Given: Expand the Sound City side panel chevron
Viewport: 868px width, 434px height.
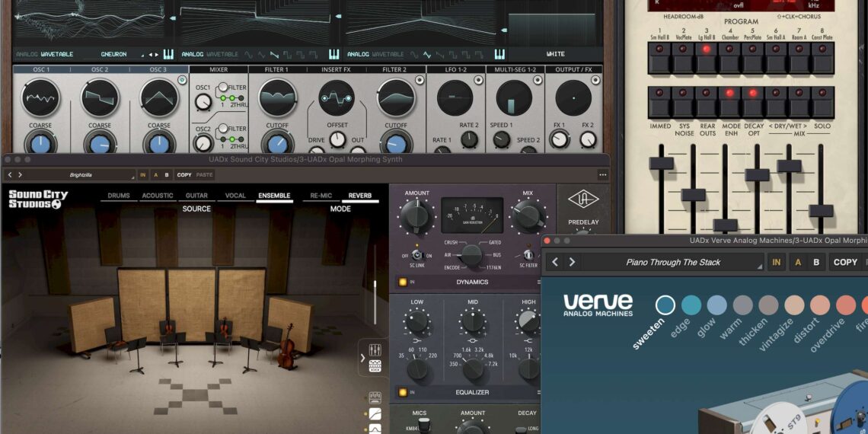Looking at the screenshot, I should pos(362,358).
